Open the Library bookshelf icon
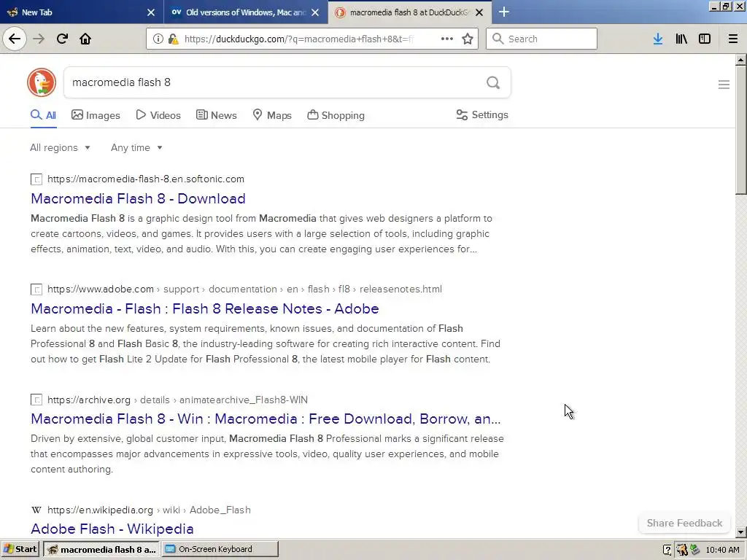747x560 pixels. point(681,39)
